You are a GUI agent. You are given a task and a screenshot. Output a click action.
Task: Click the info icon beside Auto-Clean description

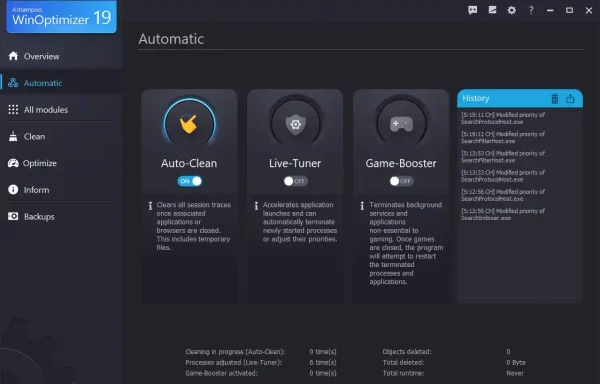(150, 206)
